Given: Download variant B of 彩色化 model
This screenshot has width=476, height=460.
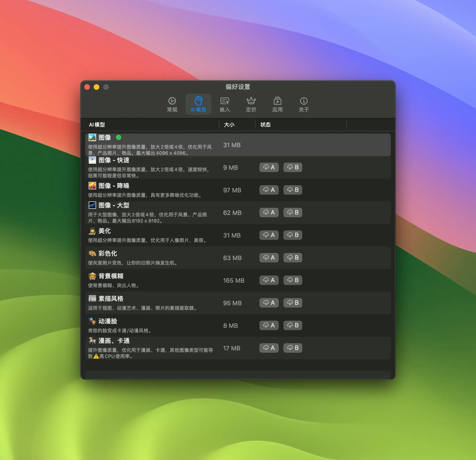Looking at the screenshot, I should [292, 258].
